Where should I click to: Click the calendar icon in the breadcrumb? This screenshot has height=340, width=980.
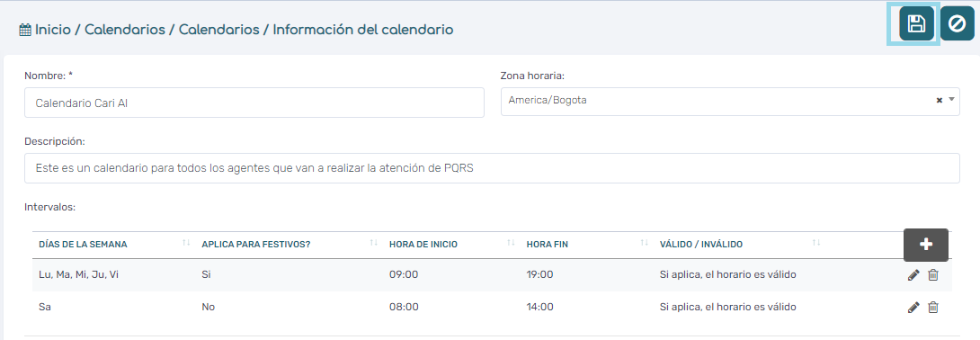point(26,30)
